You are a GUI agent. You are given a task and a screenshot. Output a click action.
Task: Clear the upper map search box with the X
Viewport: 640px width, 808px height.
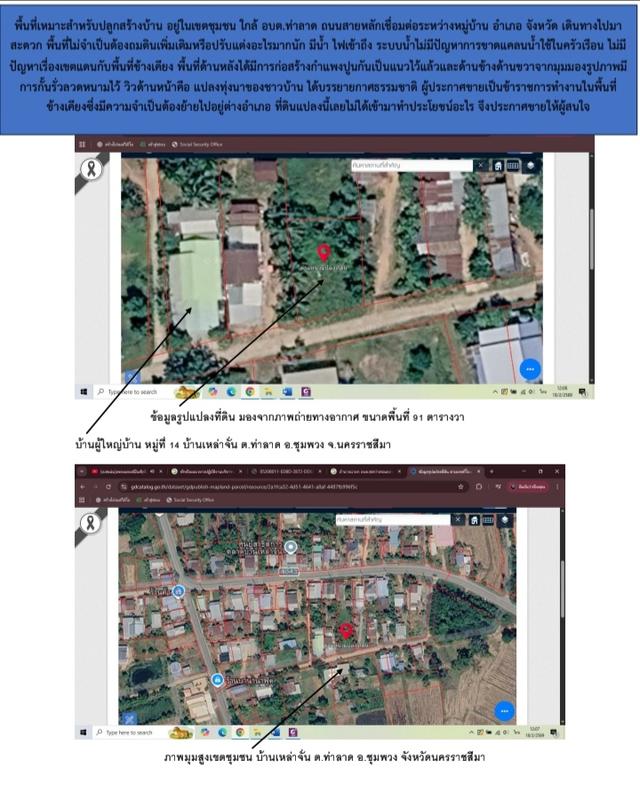[480, 165]
